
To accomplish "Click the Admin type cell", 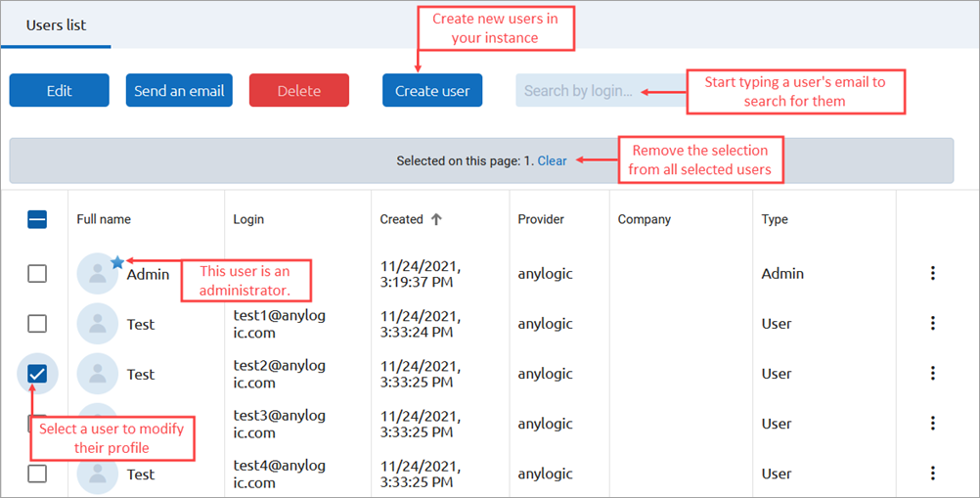I will tap(782, 273).
